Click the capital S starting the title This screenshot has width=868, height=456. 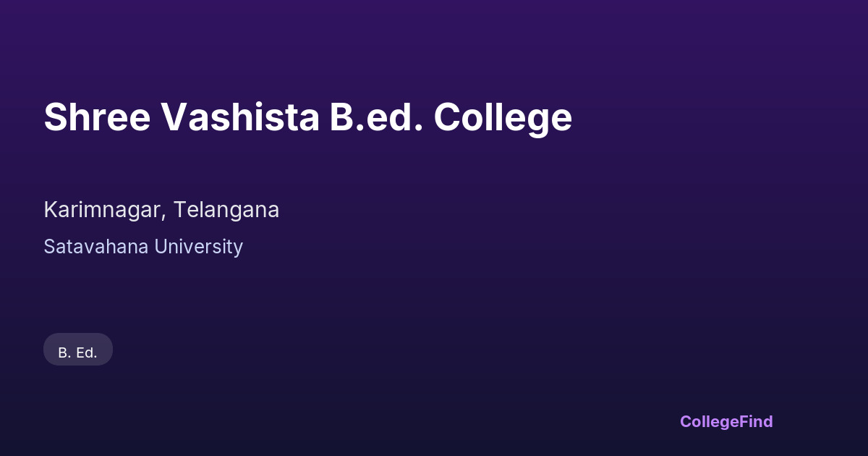55,117
